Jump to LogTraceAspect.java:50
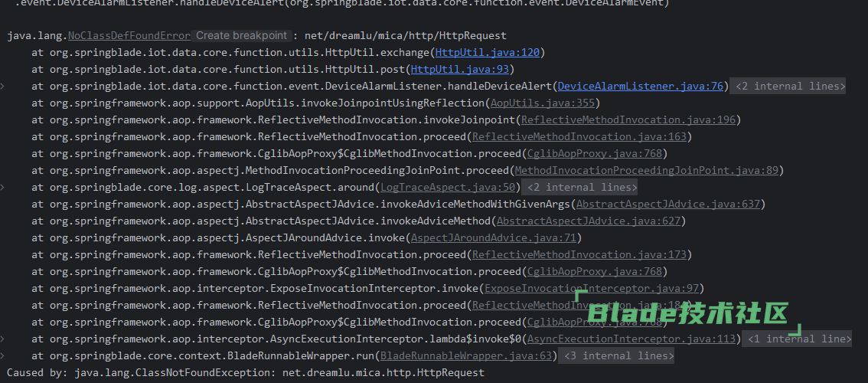The height and width of the screenshot is (383, 868). [x=448, y=188]
